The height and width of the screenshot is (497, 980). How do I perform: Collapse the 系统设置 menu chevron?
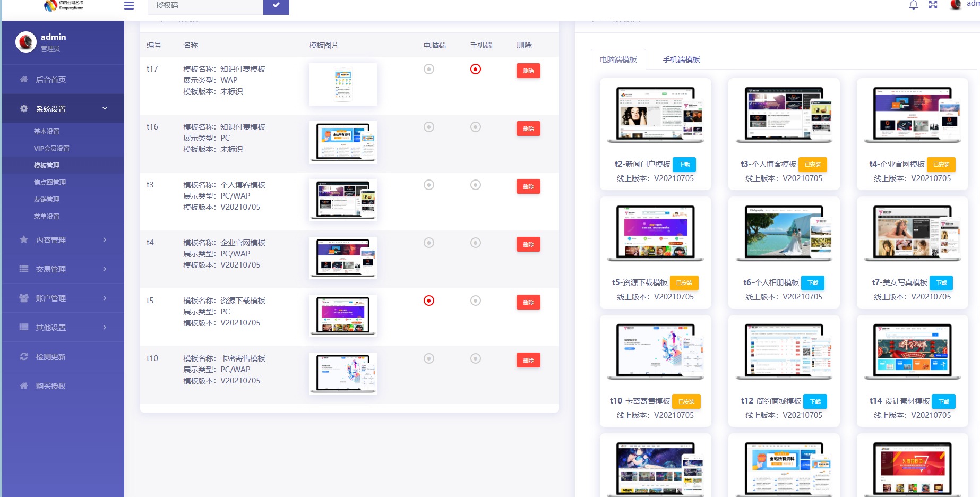point(105,108)
